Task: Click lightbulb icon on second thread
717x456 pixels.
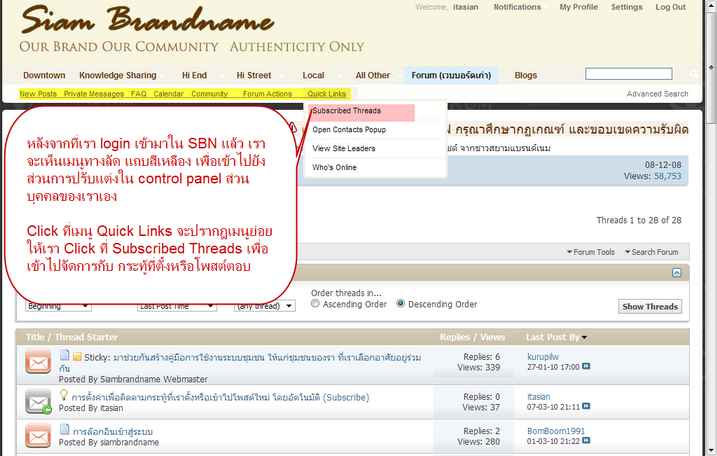Action: (x=64, y=395)
